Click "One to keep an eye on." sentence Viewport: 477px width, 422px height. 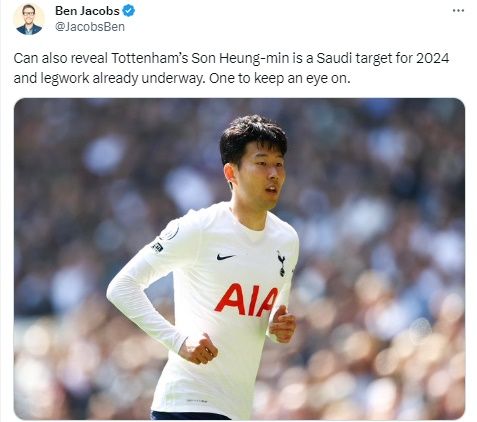(280, 78)
